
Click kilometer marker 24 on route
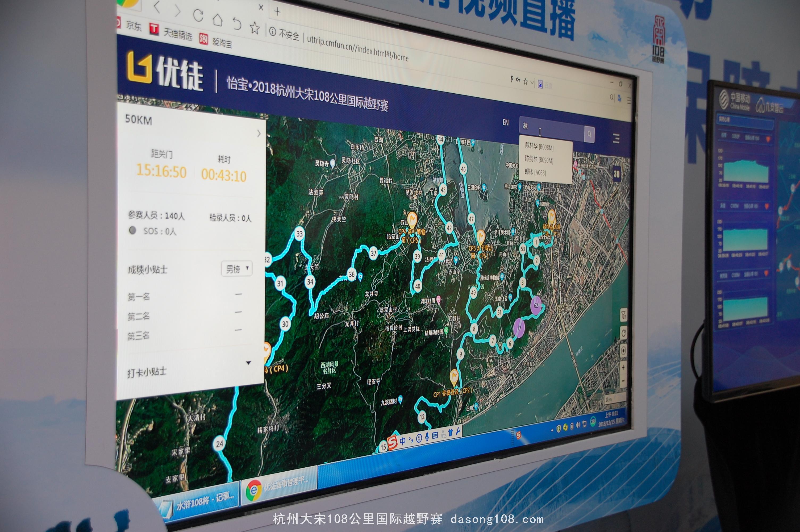(x=220, y=443)
